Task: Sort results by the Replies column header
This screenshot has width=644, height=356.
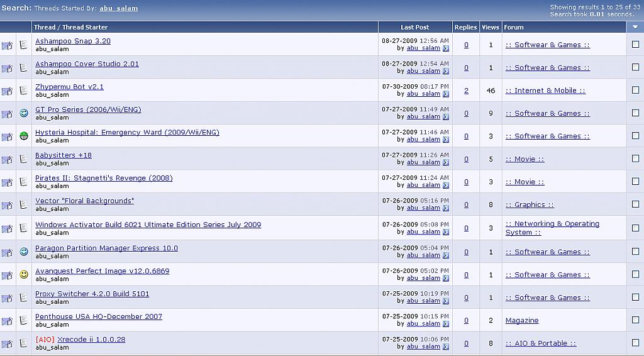Action: coord(465,27)
